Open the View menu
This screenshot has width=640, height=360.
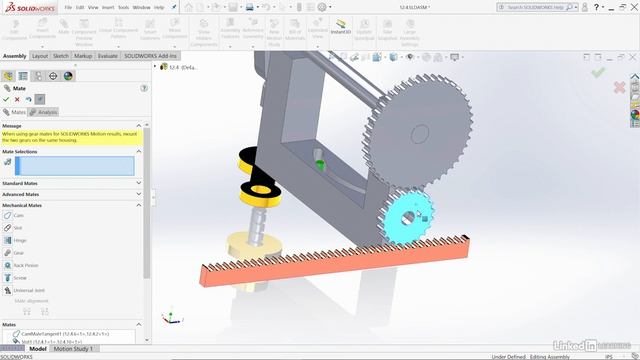coord(93,7)
